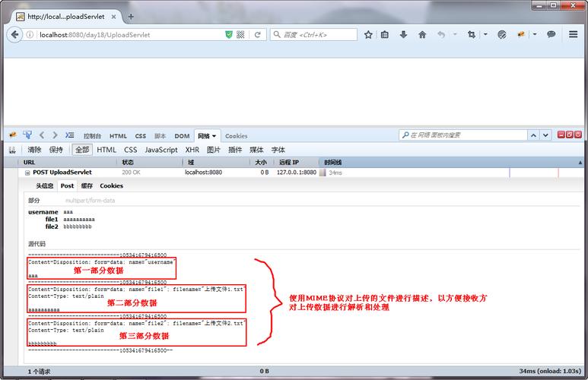Sort by the 远程 IP column header
This screenshot has height=380, width=588.
point(296,163)
